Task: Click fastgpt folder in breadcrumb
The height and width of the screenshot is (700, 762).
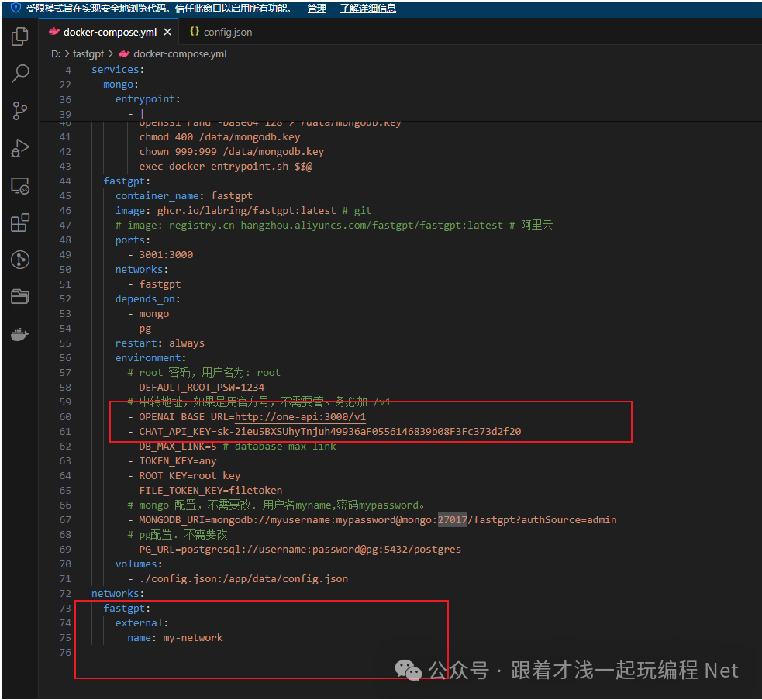Action: pyautogui.click(x=88, y=54)
